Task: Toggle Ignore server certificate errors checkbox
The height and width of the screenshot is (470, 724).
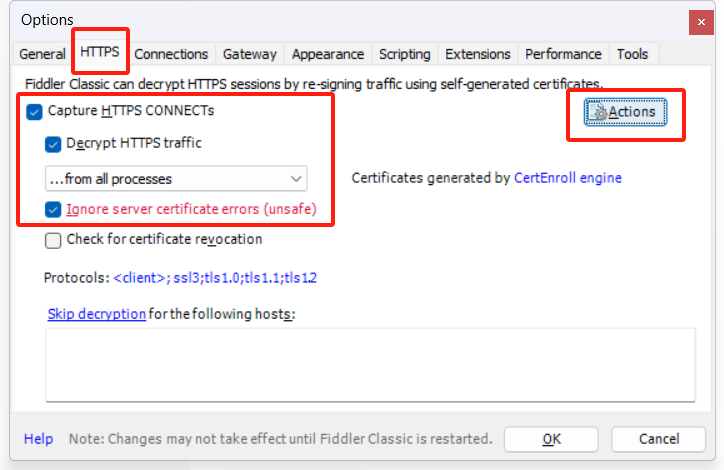Action: (53, 210)
